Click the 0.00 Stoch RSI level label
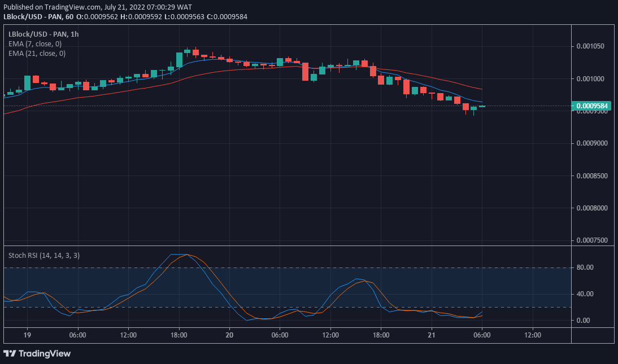Viewport: 618px width, 364px height. (583, 321)
